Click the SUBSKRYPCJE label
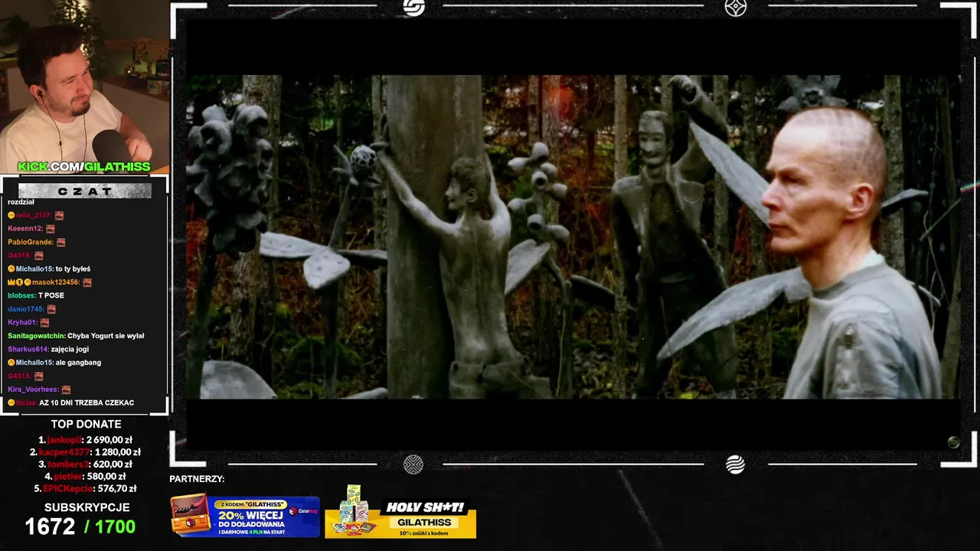The height and width of the screenshot is (551, 980). pos(87,507)
